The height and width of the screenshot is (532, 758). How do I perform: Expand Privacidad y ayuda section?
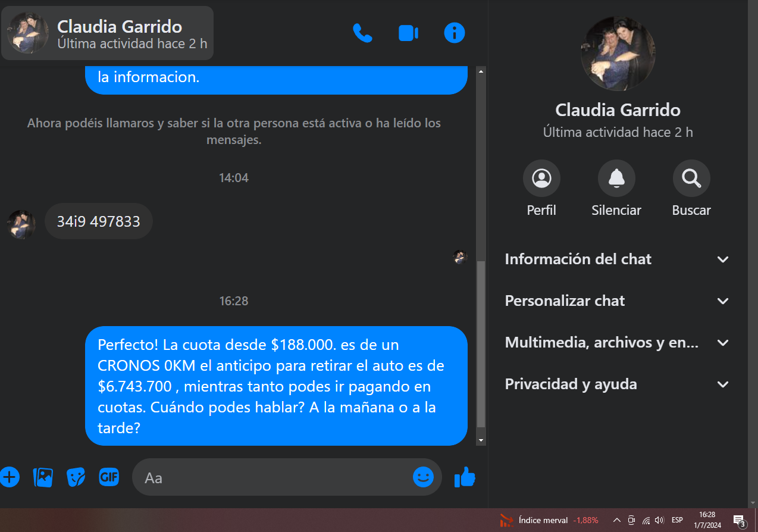[x=617, y=384]
